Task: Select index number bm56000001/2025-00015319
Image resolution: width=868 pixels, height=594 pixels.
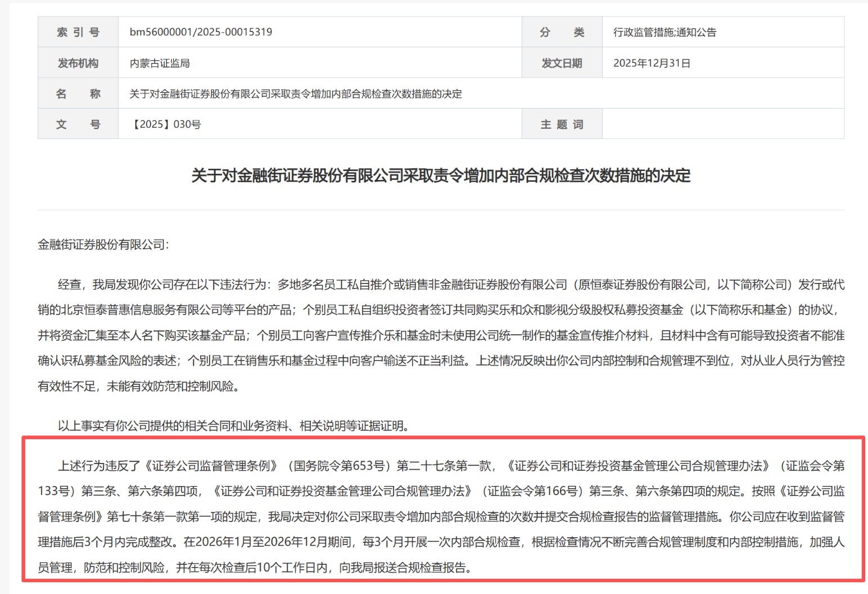Action: (201, 32)
